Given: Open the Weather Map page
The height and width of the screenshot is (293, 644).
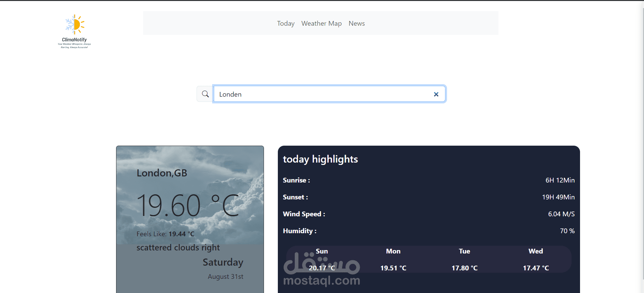Looking at the screenshot, I should (x=321, y=23).
